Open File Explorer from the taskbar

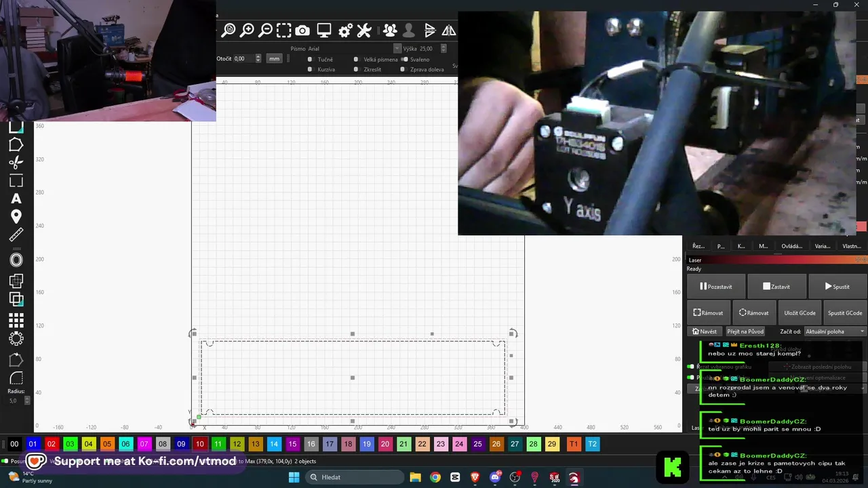point(415,477)
